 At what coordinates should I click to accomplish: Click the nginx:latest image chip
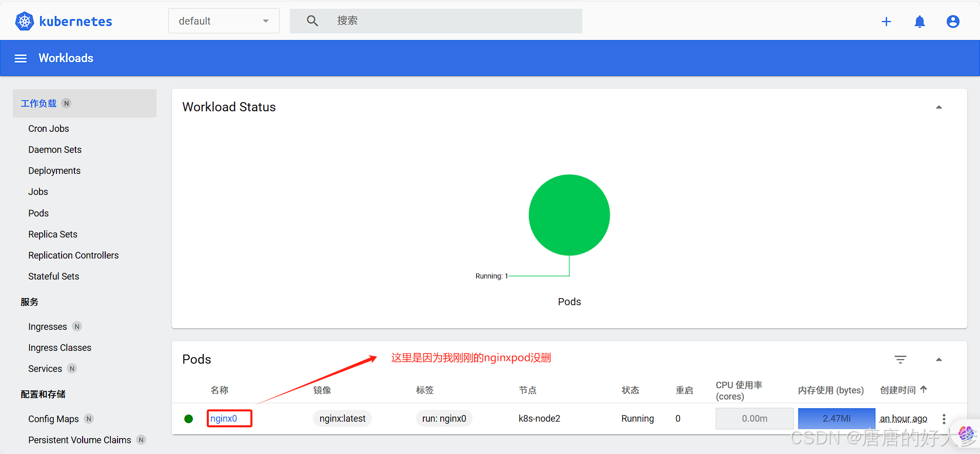click(x=342, y=419)
